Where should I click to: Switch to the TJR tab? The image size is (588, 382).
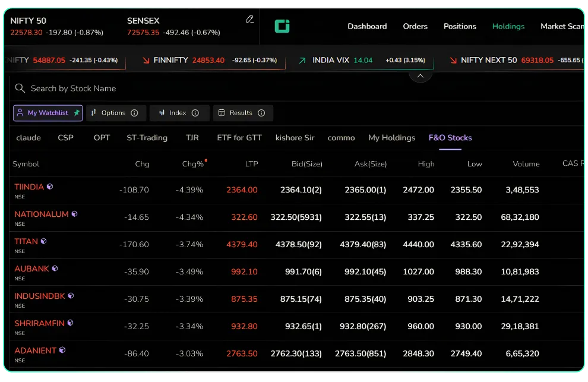192,138
